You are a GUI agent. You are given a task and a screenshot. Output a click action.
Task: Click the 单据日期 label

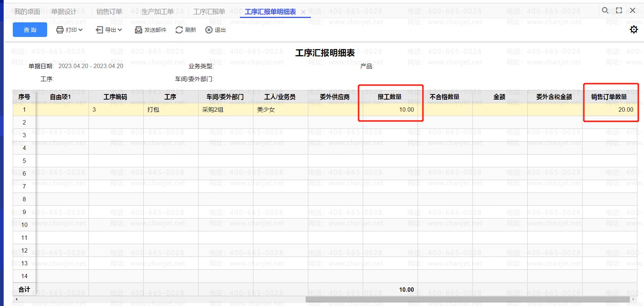(x=41, y=66)
